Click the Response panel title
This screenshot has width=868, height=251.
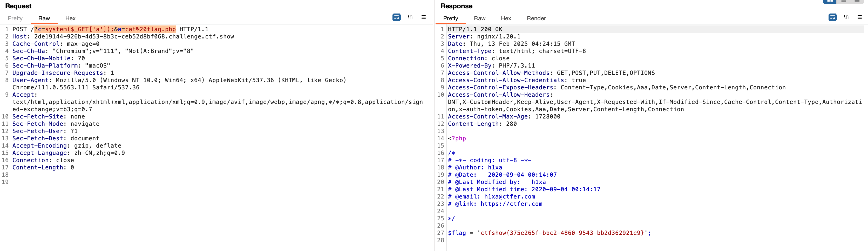tap(456, 6)
